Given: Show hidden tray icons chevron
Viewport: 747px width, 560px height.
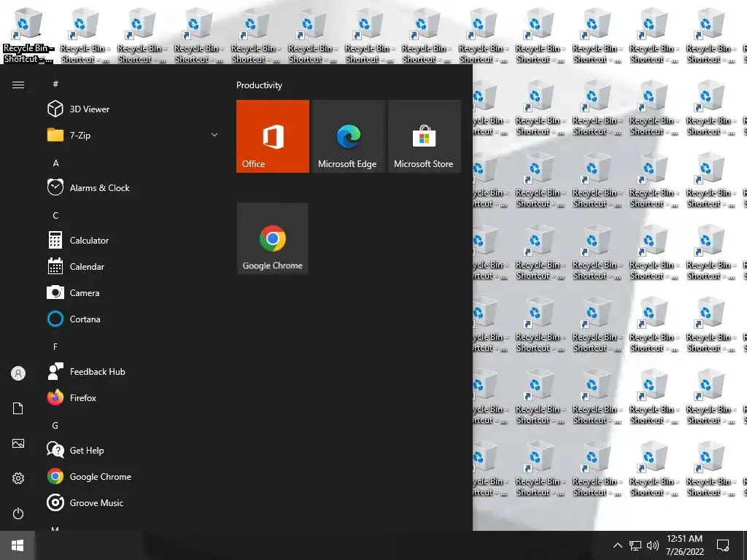Looking at the screenshot, I should 617,545.
